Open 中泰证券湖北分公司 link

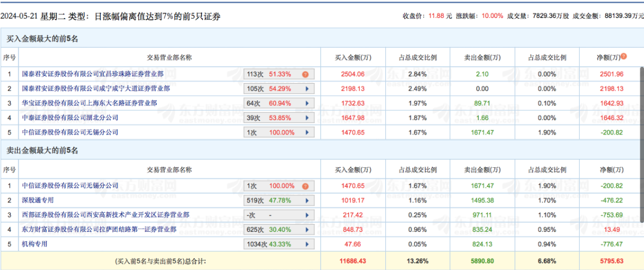point(70,118)
